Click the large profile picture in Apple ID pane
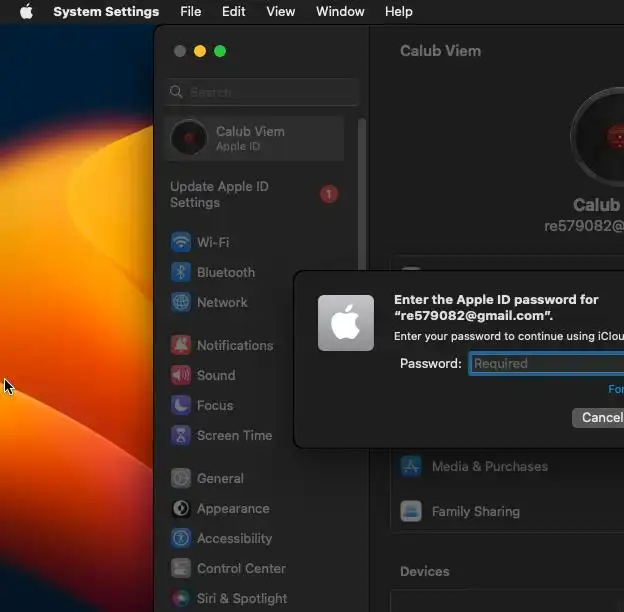This screenshot has width=624, height=612. [x=597, y=136]
